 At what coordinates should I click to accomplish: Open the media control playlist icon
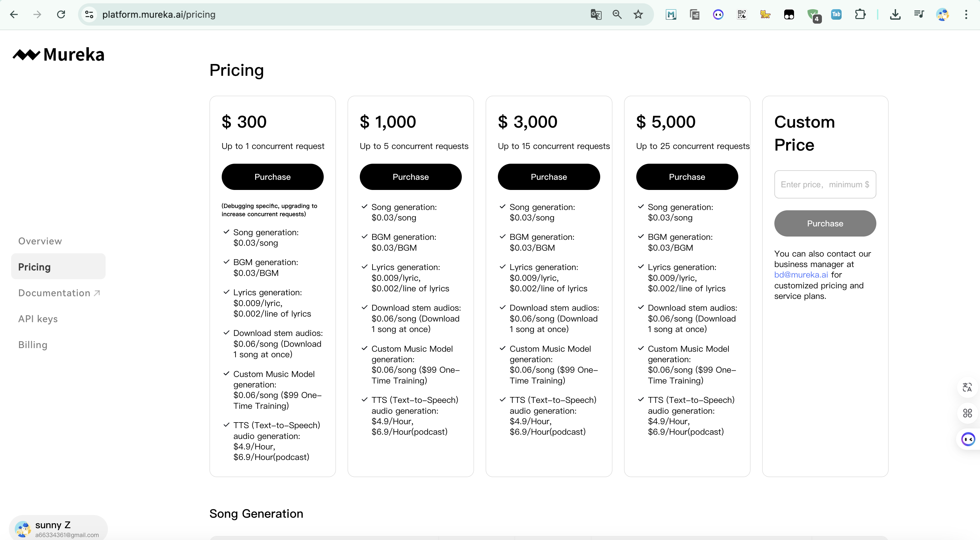point(919,14)
